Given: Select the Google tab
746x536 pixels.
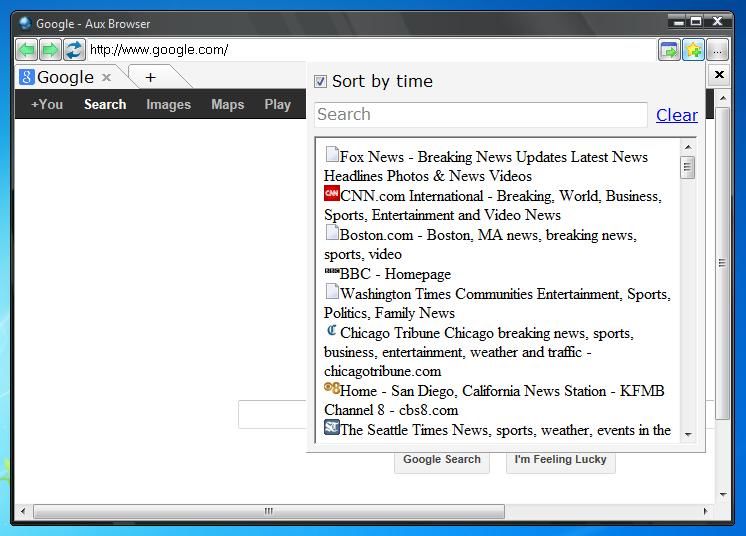Looking at the screenshot, I should pyautogui.click(x=67, y=77).
